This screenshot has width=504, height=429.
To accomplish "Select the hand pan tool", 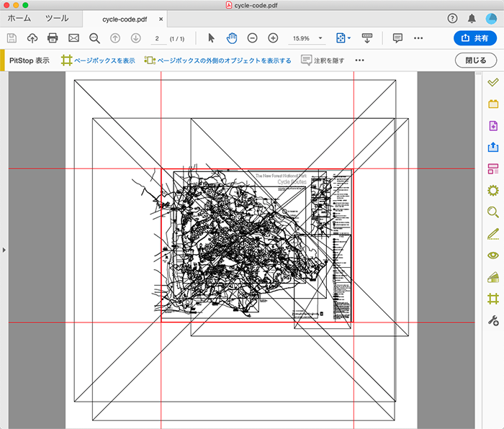I will point(232,38).
